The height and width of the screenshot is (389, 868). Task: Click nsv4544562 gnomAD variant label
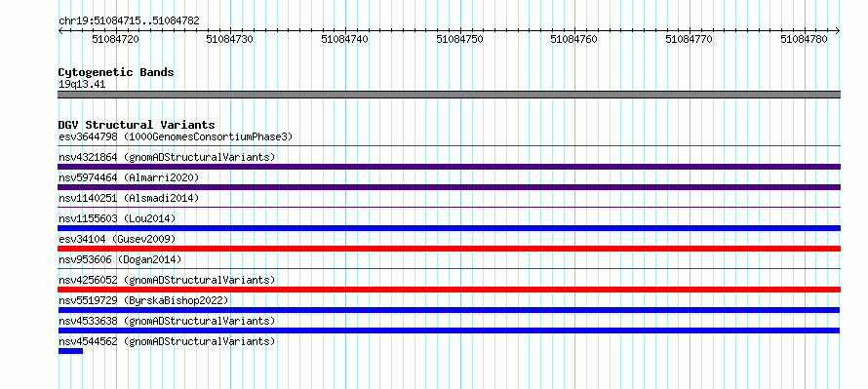167,341
